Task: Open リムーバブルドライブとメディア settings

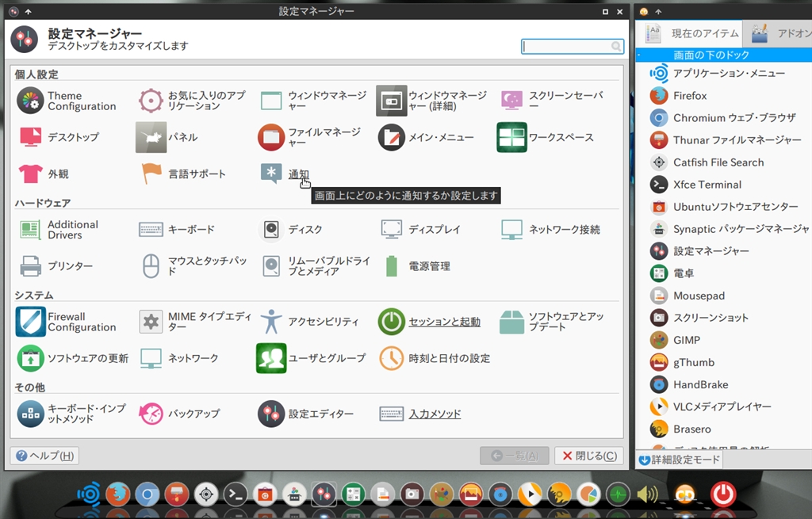Action: point(315,266)
